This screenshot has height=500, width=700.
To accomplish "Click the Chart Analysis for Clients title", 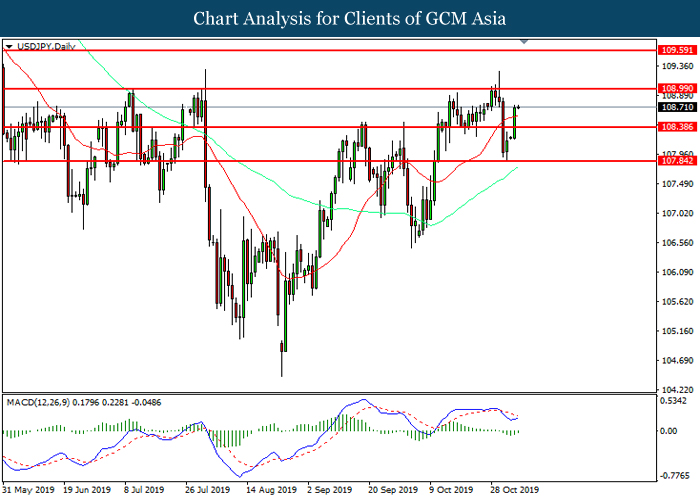I will click(350, 19).
